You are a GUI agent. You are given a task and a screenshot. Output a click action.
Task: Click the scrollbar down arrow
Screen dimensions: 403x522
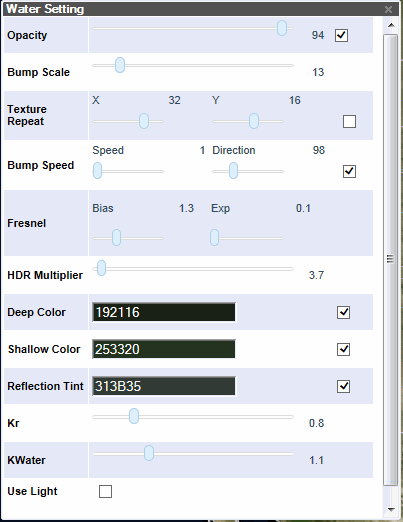click(x=391, y=509)
